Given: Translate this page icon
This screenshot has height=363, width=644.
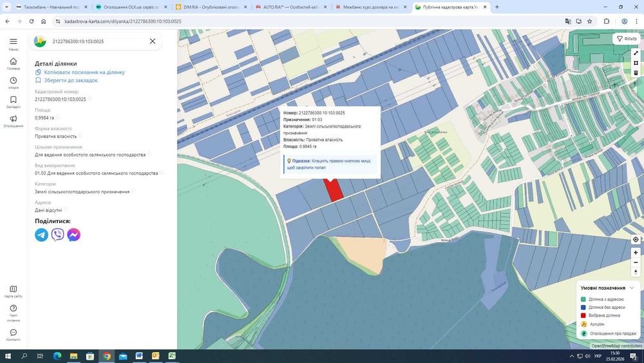Looking at the screenshot, I should pos(568,21).
